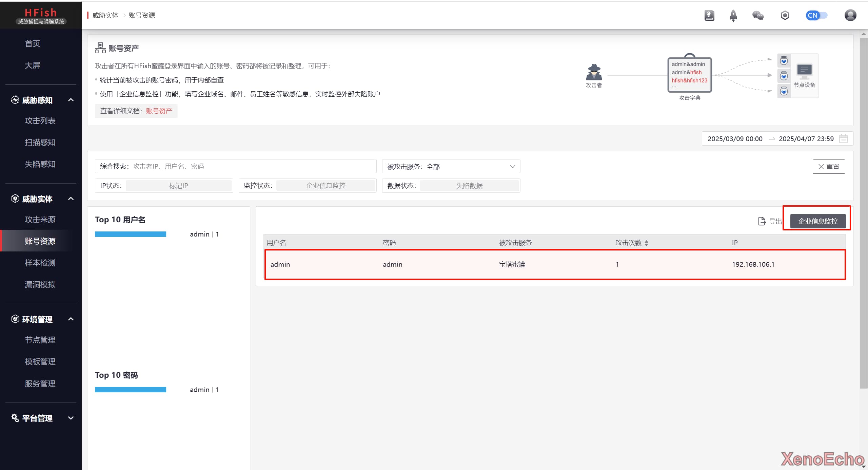This screenshot has height=470, width=868.
Task: Open the WeChat community icon
Action: point(758,15)
